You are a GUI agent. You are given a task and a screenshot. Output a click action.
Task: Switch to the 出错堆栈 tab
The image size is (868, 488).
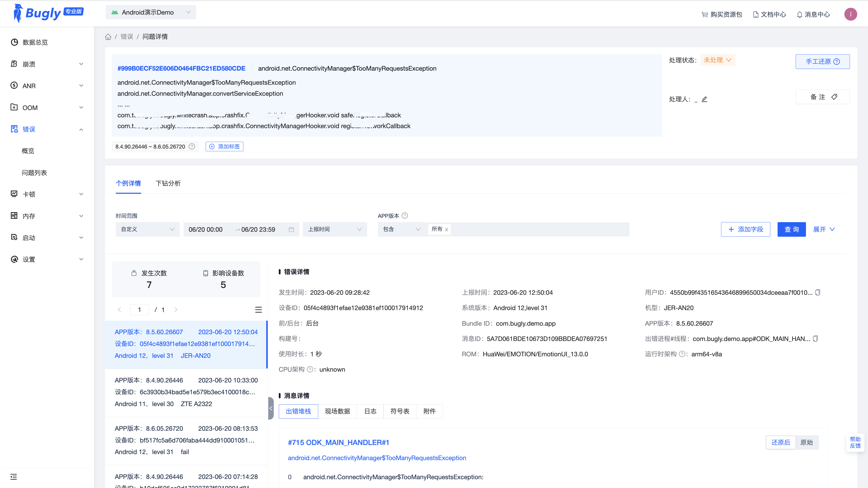point(298,412)
